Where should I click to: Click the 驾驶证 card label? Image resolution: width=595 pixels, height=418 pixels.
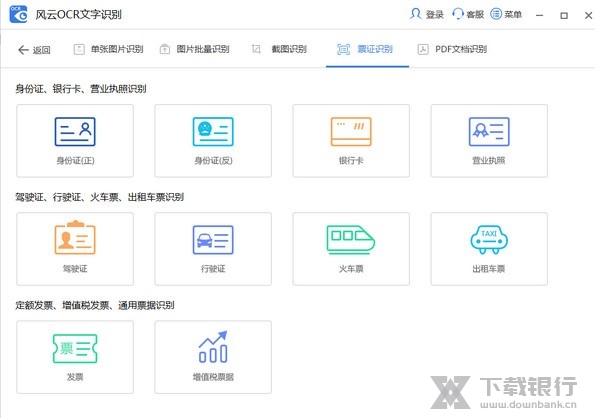click(x=75, y=269)
